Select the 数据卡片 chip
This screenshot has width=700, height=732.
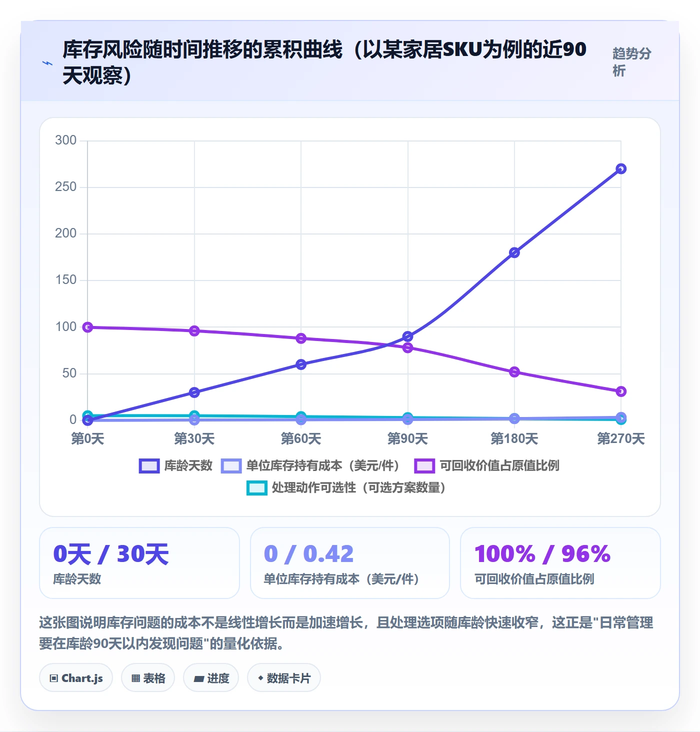284,678
